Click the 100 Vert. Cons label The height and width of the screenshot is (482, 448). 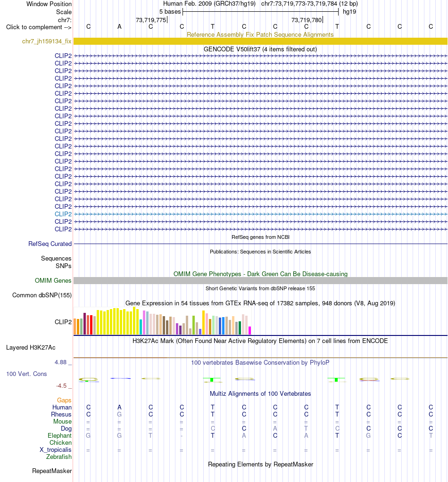pyautogui.click(x=26, y=374)
